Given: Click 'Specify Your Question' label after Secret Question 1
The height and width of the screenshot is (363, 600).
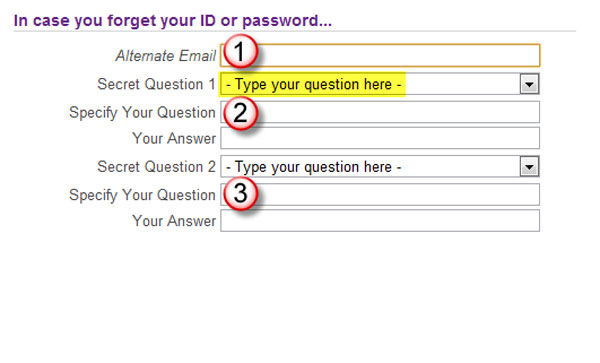Looking at the screenshot, I should pyautogui.click(x=142, y=113).
